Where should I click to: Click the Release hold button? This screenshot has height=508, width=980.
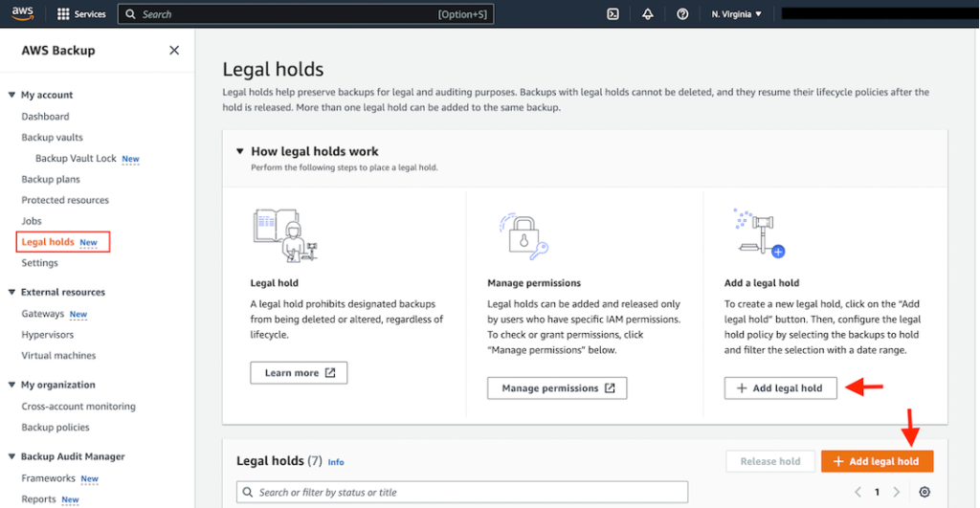pyautogui.click(x=770, y=461)
